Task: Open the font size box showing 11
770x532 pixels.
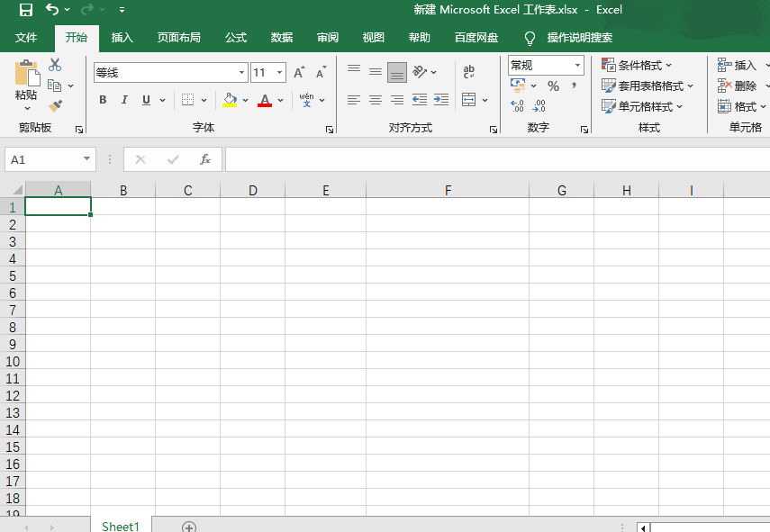Action: pos(267,73)
